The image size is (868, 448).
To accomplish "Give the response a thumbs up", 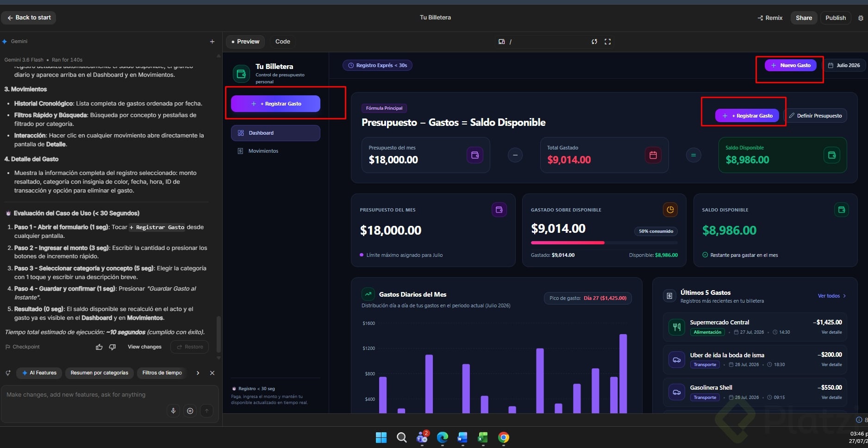I will pos(99,347).
